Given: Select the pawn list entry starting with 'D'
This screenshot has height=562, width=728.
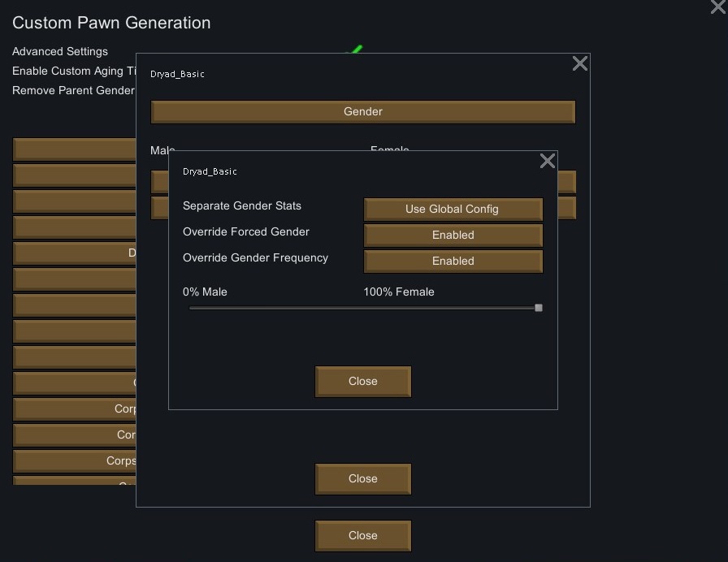Looking at the screenshot, I should coord(74,253).
